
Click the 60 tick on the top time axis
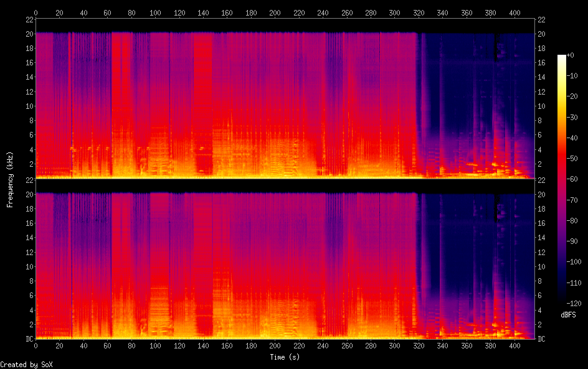click(x=107, y=12)
